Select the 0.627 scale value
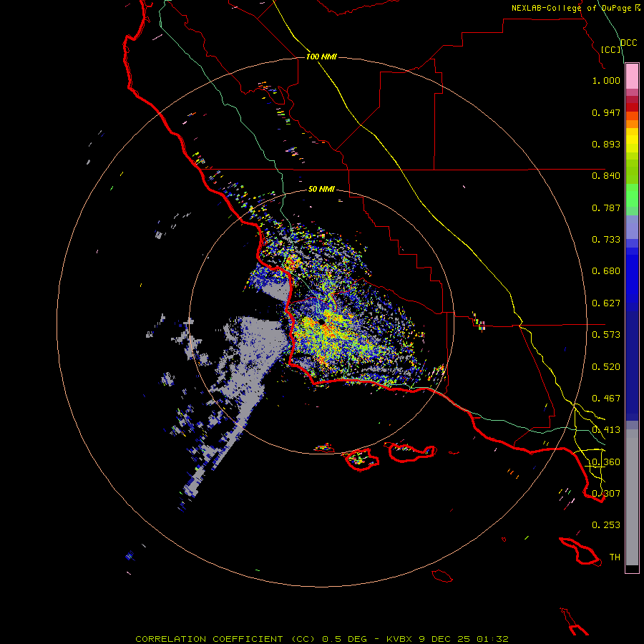 pos(606,303)
